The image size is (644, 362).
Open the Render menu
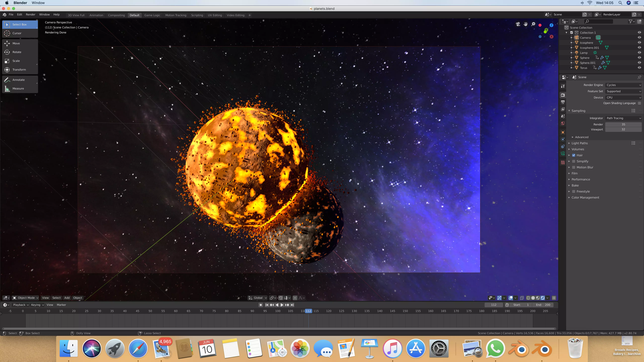[30, 14]
